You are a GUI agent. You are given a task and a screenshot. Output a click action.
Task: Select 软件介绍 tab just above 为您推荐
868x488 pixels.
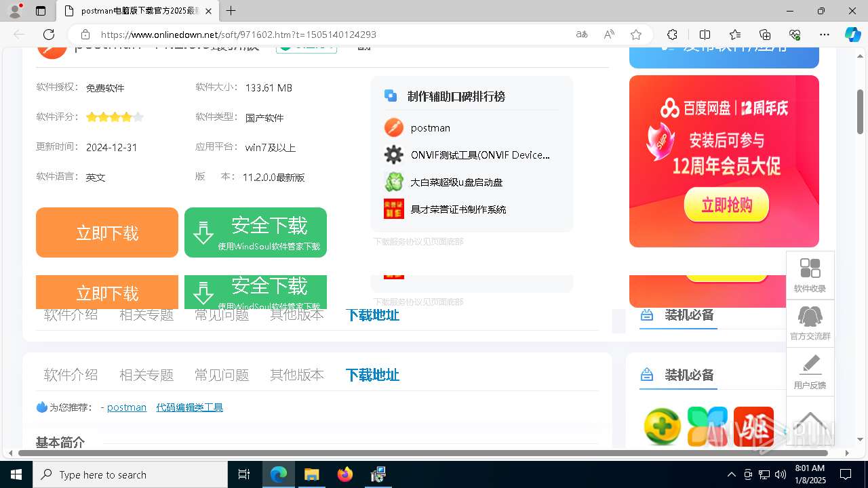71,375
